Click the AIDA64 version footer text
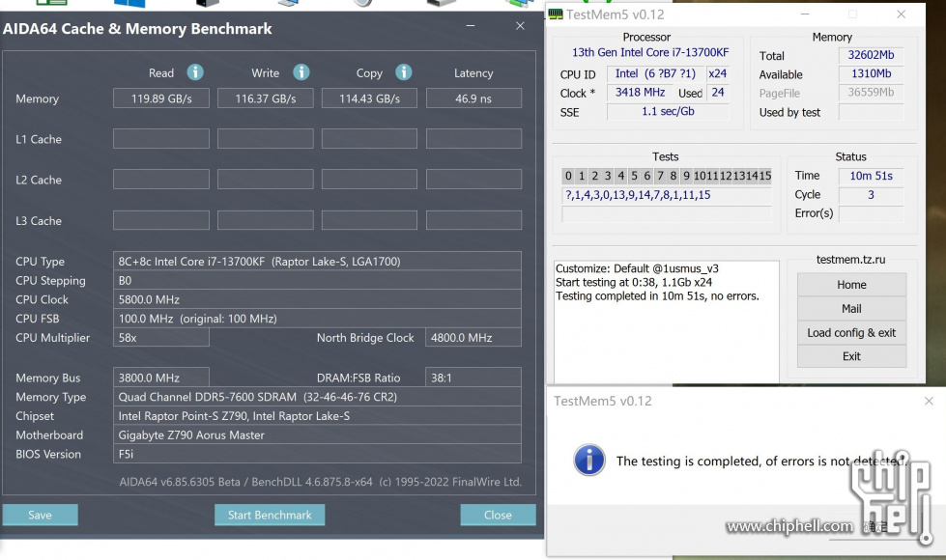 click(321, 482)
